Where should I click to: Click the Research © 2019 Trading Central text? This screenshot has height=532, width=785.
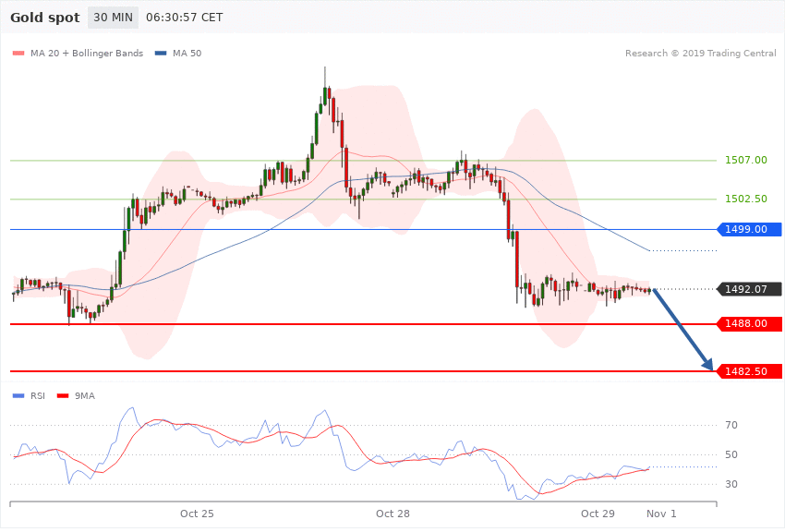click(x=700, y=53)
